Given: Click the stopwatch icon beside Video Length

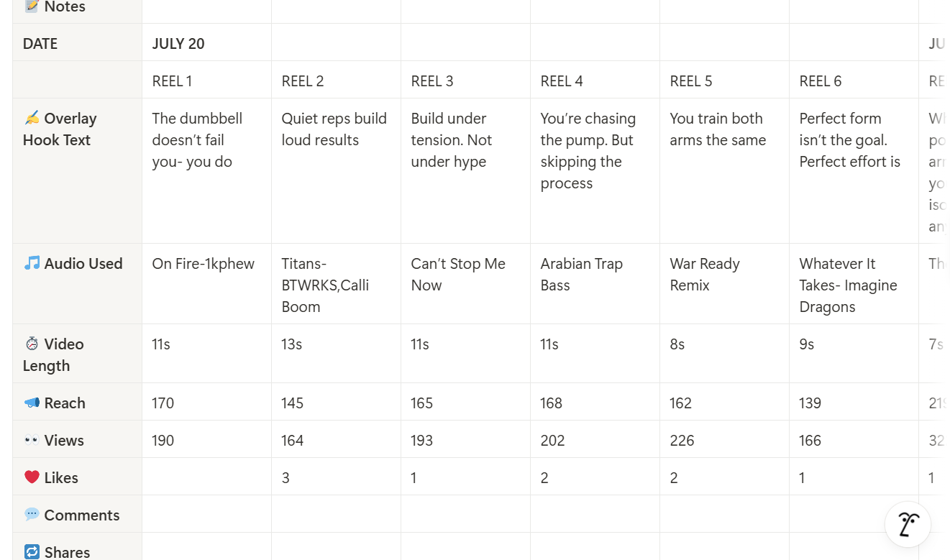Looking at the screenshot, I should tap(32, 344).
